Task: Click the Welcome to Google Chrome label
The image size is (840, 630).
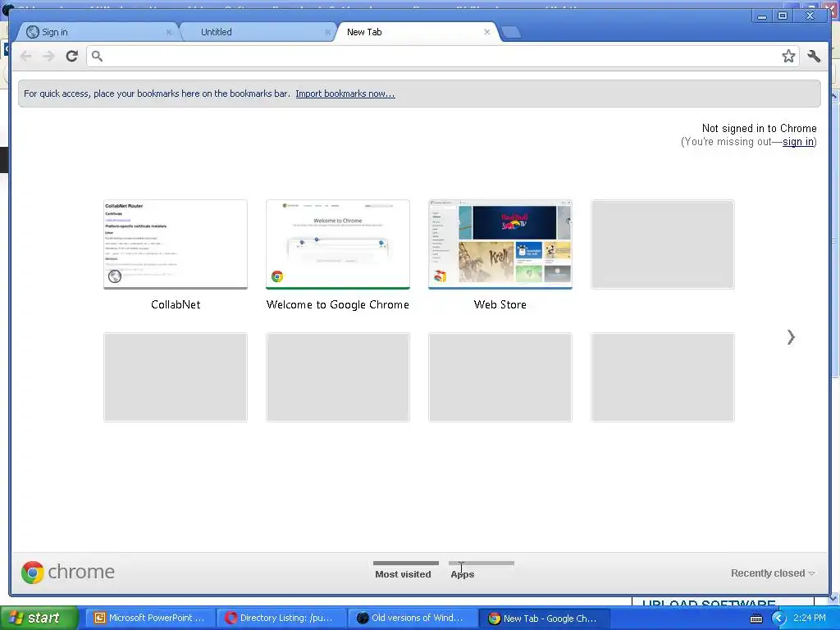Action: pos(337,305)
